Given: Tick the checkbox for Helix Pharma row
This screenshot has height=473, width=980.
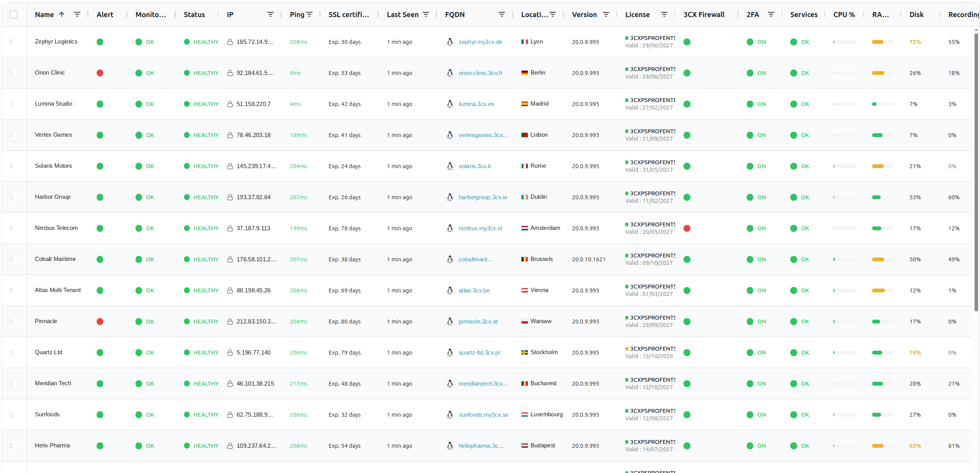Looking at the screenshot, I should click(x=11, y=445).
